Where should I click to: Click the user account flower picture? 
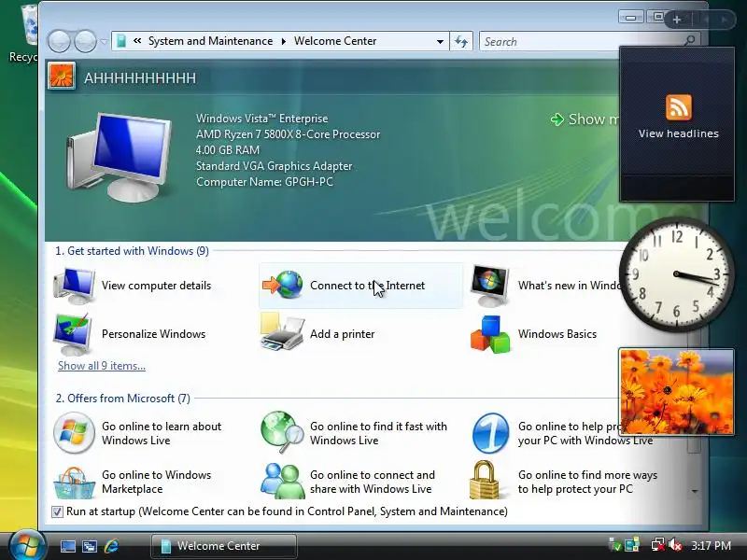(x=62, y=77)
